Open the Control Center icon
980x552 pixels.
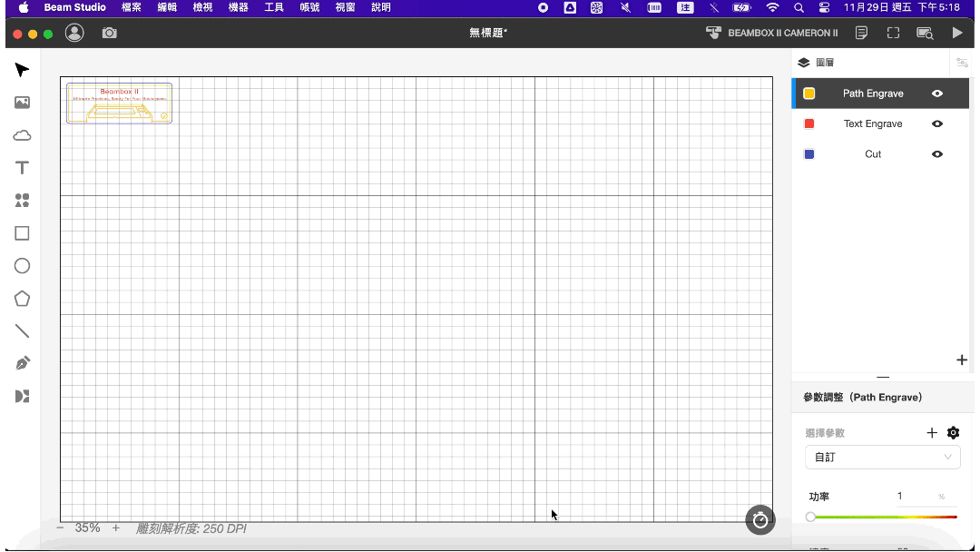824,7
